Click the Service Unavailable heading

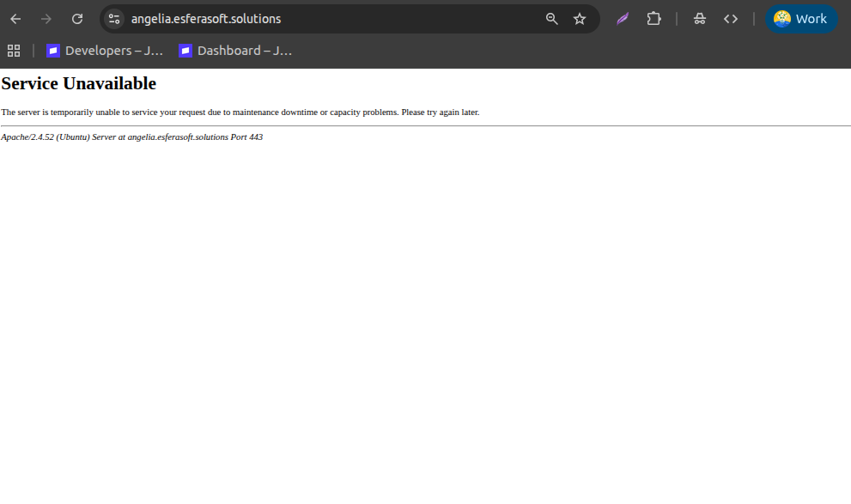pos(79,84)
